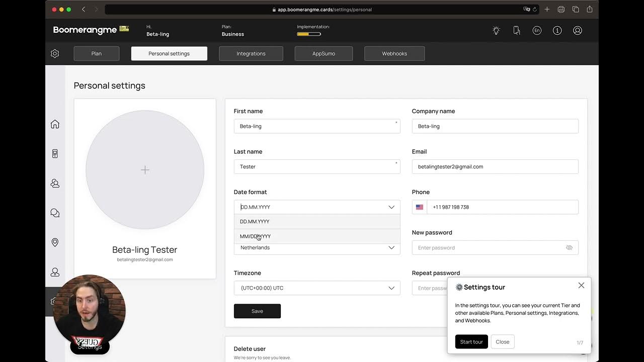Switch to the Plan tab
Image resolution: width=644 pixels, height=362 pixels.
click(97, 54)
